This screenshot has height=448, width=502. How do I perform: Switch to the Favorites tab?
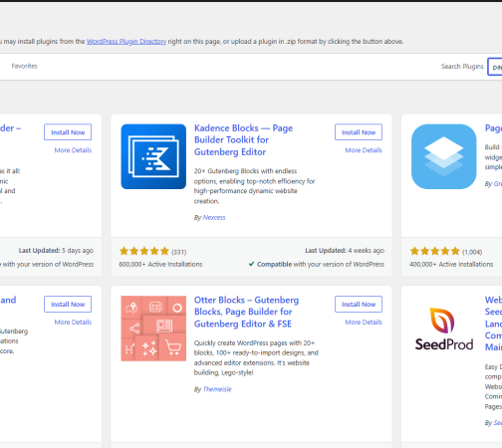24,66
